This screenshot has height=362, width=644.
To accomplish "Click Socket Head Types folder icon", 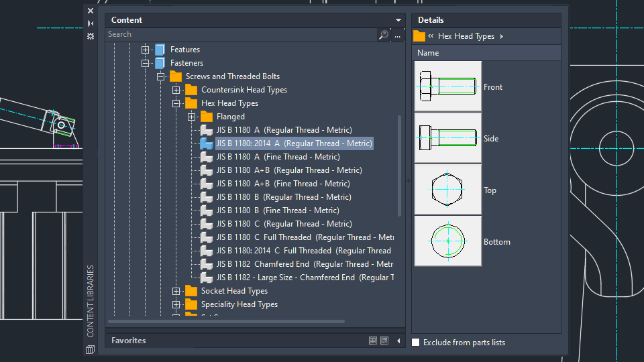I will (191, 291).
